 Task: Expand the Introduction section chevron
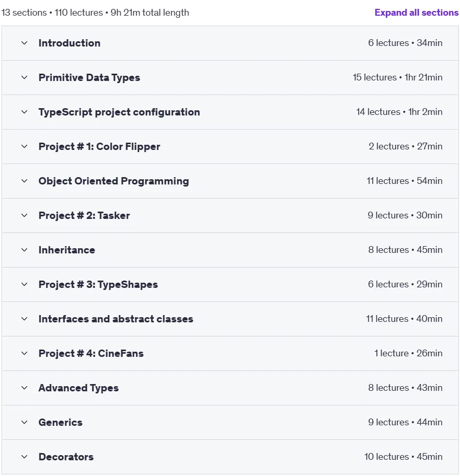[x=24, y=43]
